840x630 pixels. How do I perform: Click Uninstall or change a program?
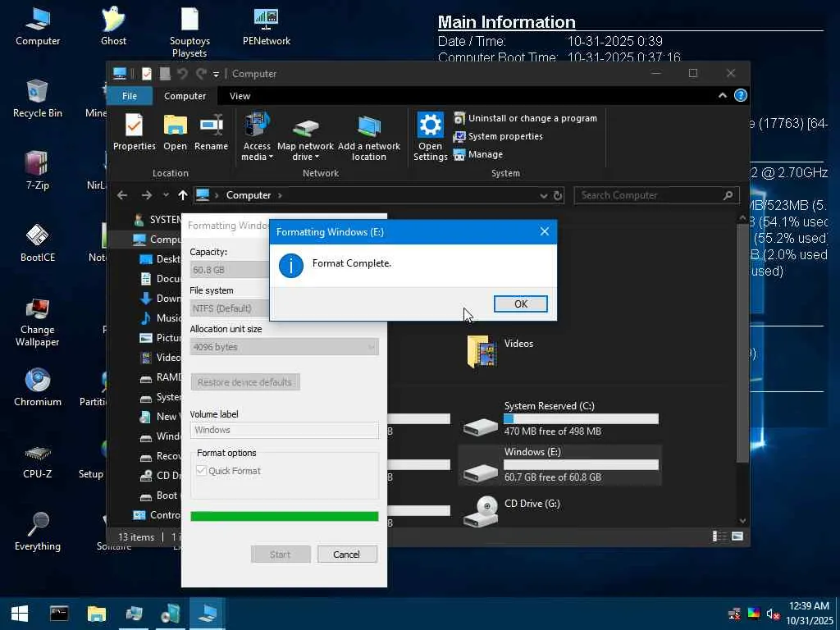[525, 118]
